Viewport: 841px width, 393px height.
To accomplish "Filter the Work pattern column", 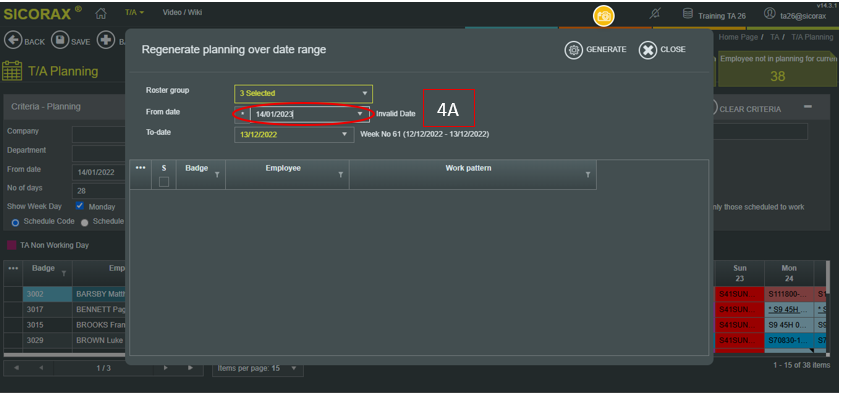I will click(x=588, y=175).
